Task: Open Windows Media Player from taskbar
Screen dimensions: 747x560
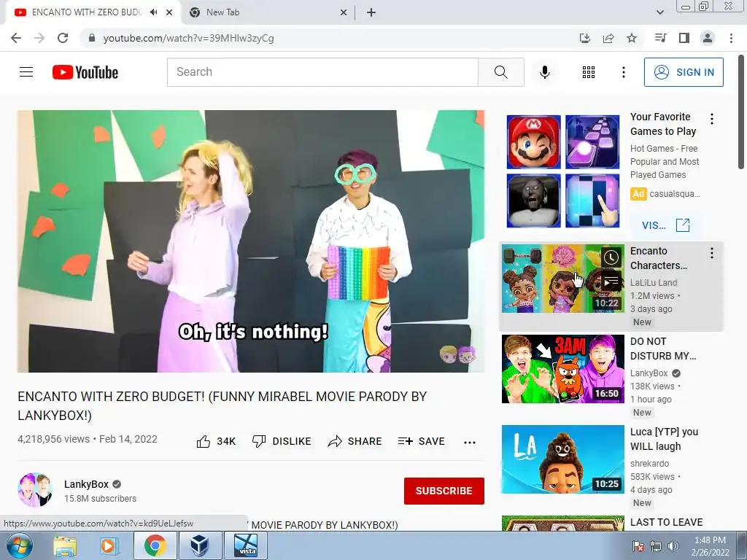Action: [108, 545]
